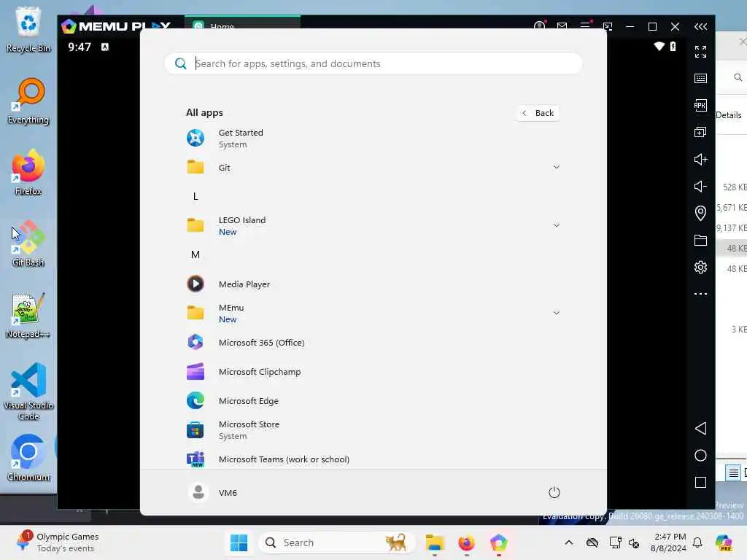Select Notepad++ desktop shortcut
The image size is (747, 560).
pos(28,315)
